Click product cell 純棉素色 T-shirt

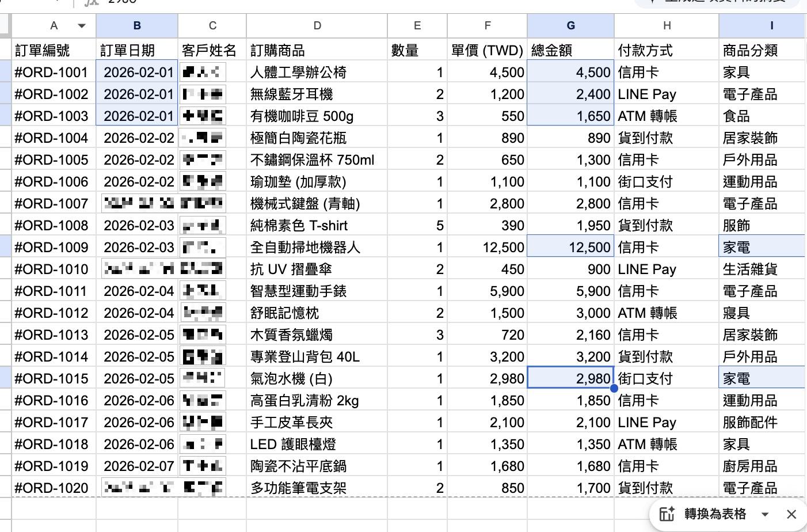click(317, 225)
